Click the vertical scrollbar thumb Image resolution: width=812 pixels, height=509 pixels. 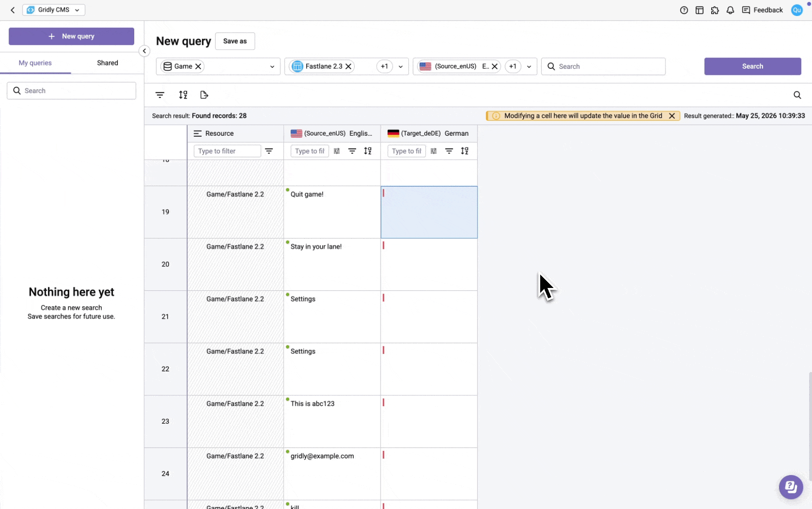click(x=810, y=426)
